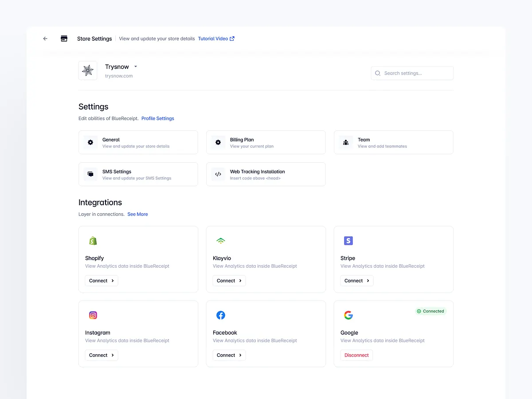This screenshot has width=532, height=399.
Task: Open the Tutorial Video link
Action: point(216,39)
